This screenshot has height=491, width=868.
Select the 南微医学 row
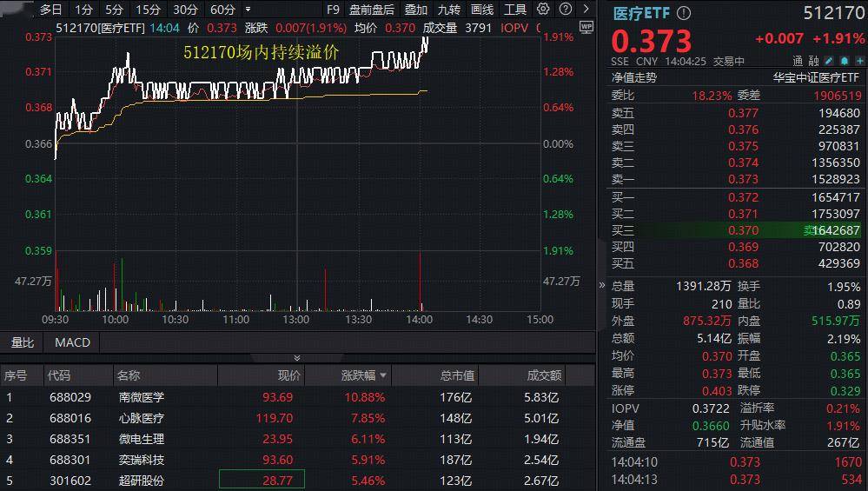(x=298, y=397)
